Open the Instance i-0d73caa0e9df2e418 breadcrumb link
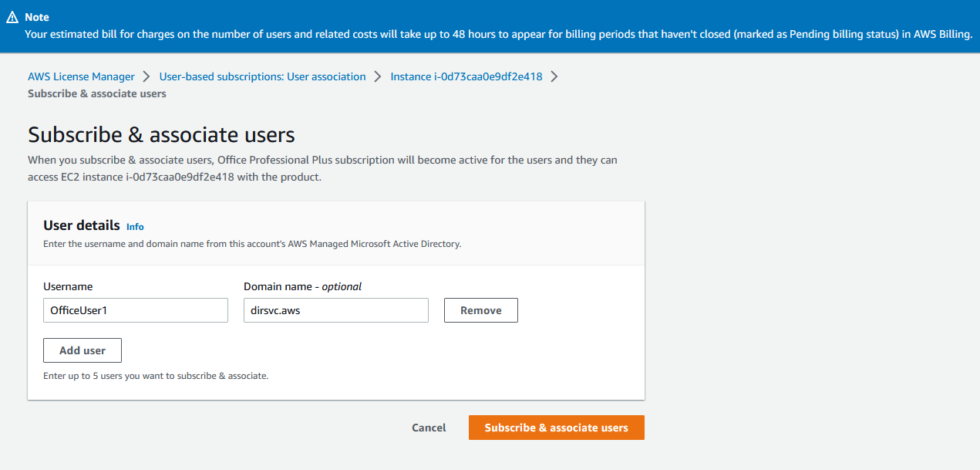 466,76
